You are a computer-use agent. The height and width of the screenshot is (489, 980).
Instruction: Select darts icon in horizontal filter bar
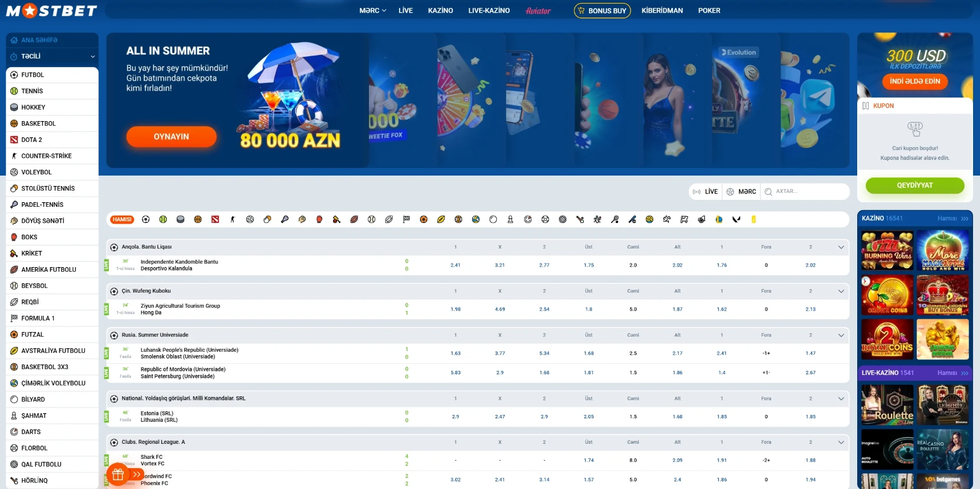pos(528,220)
